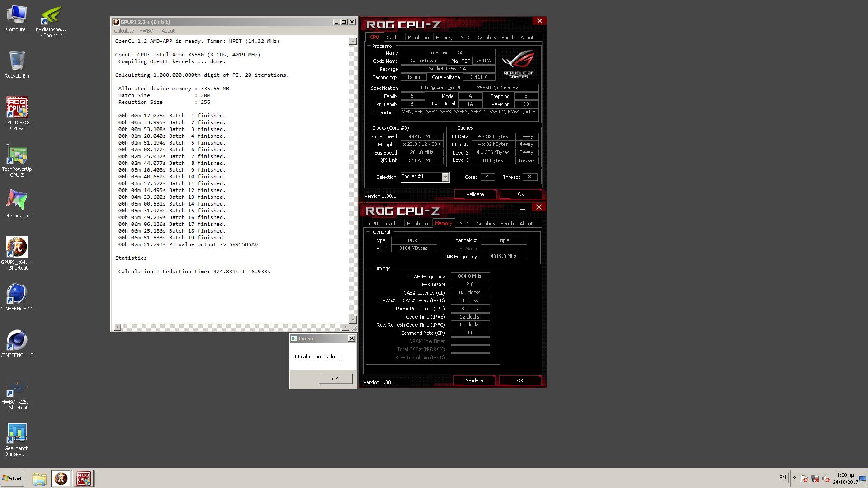Click GPUPI horizontal scrollbar left arrow

pos(117,327)
